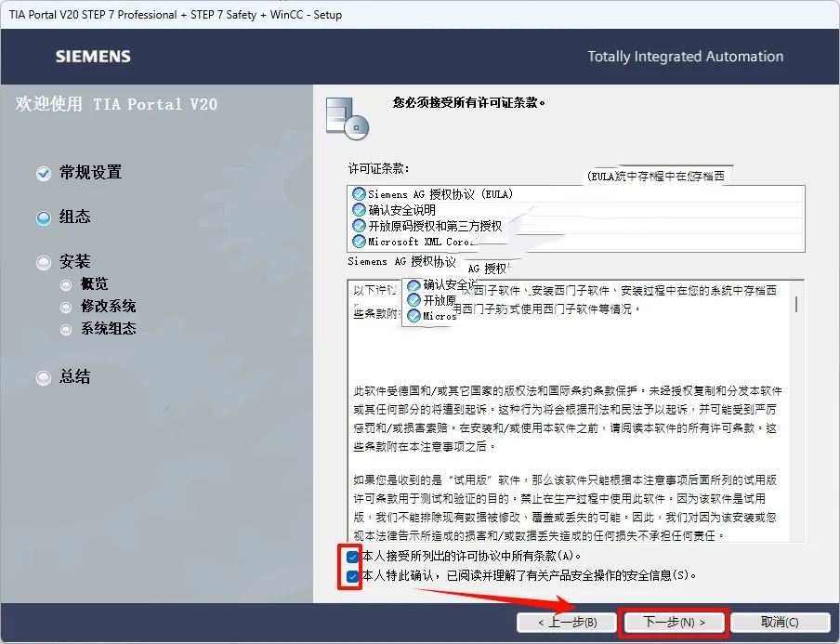This screenshot has height=644, width=840.
Task: Toggle the 本人接受所列出的许可协议中所有条款 checkbox
Action: [x=352, y=557]
